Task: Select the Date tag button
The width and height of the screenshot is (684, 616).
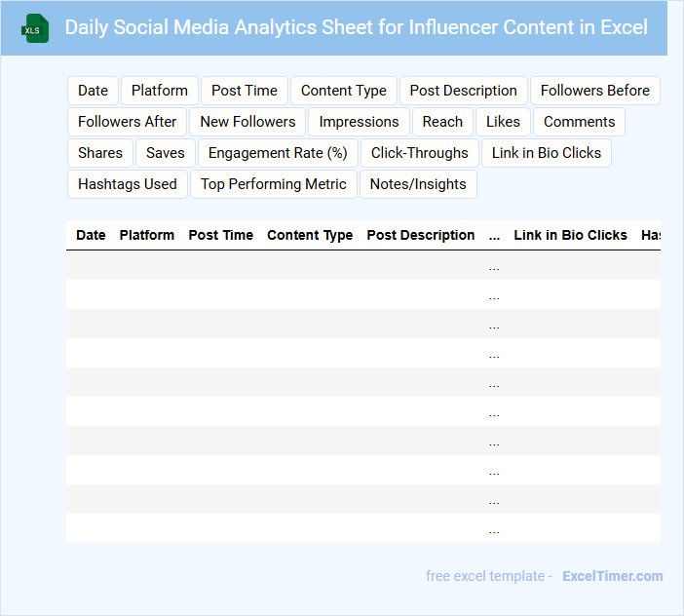Action: 93,91
